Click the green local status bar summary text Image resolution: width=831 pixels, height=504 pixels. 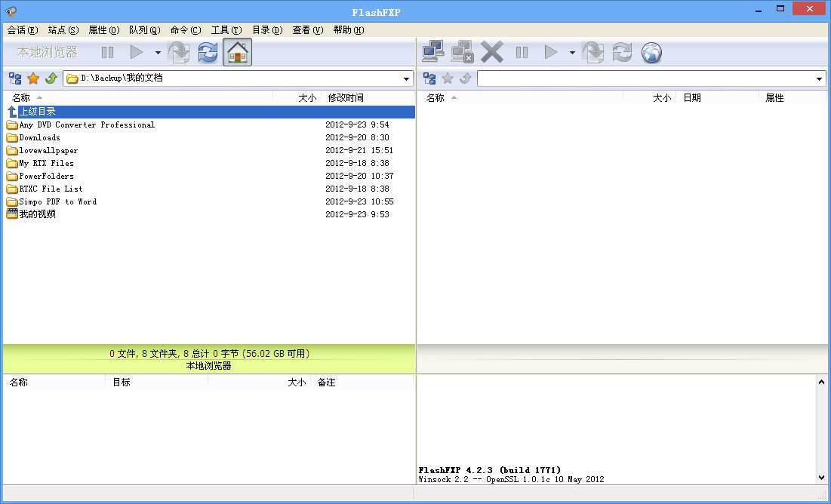(x=209, y=354)
